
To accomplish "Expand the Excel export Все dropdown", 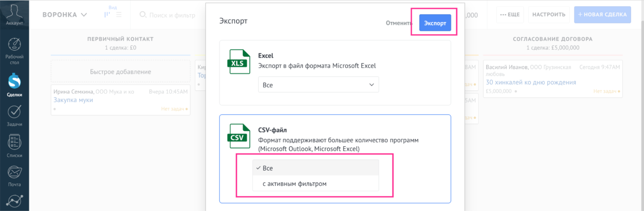I will click(x=318, y=85).
